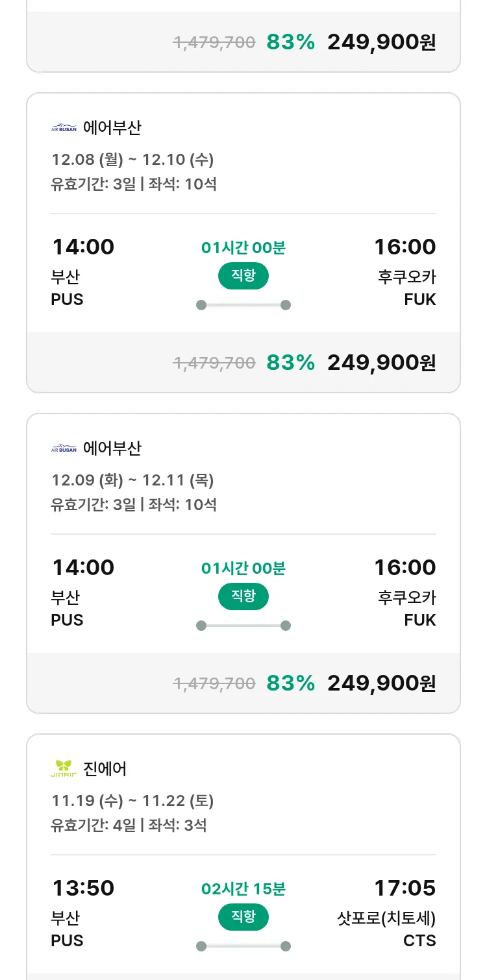The width and height of the screenshot is (487, 980).
Task: Click the 13:50 departure time from 부산
Action: point(83,888)
